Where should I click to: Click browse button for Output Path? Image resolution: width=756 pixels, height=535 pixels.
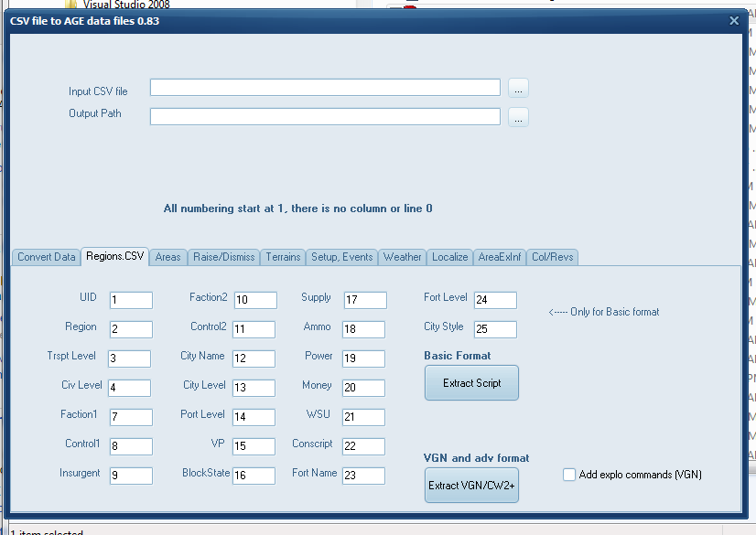519,117
